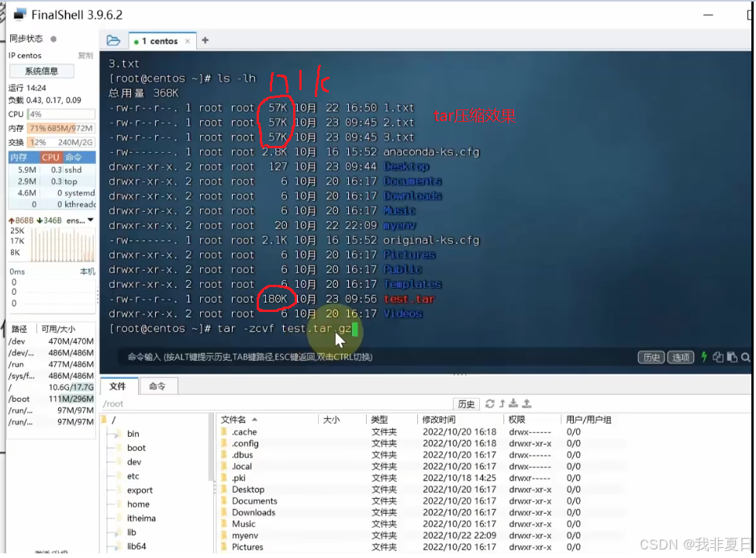Select Downloads folder in file list

254,513
